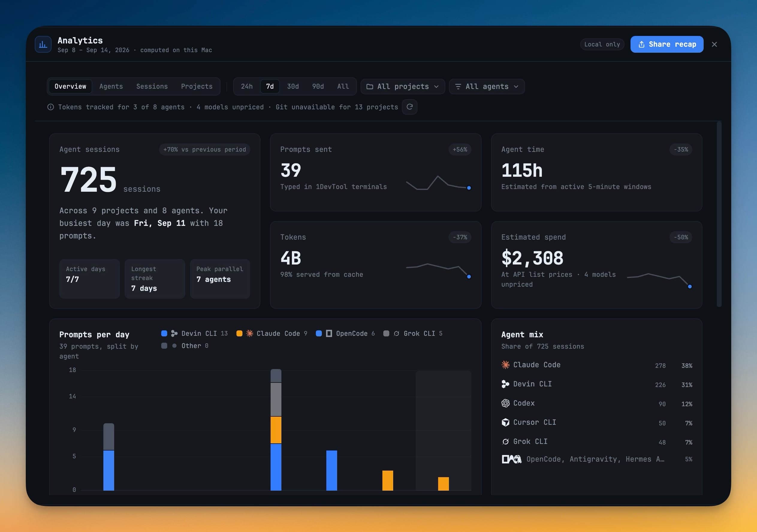Image resolution: width=757 pixels, height=532 pixels.
Task: Click the '725' sessions count
Action: click(88, 180)
